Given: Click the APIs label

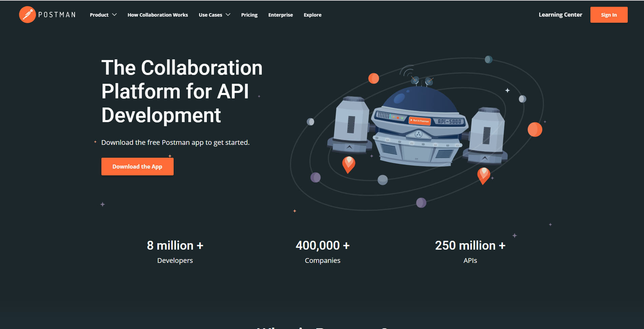Looking at the screenshot, I should pyautogui.click(x=470, y=260).
